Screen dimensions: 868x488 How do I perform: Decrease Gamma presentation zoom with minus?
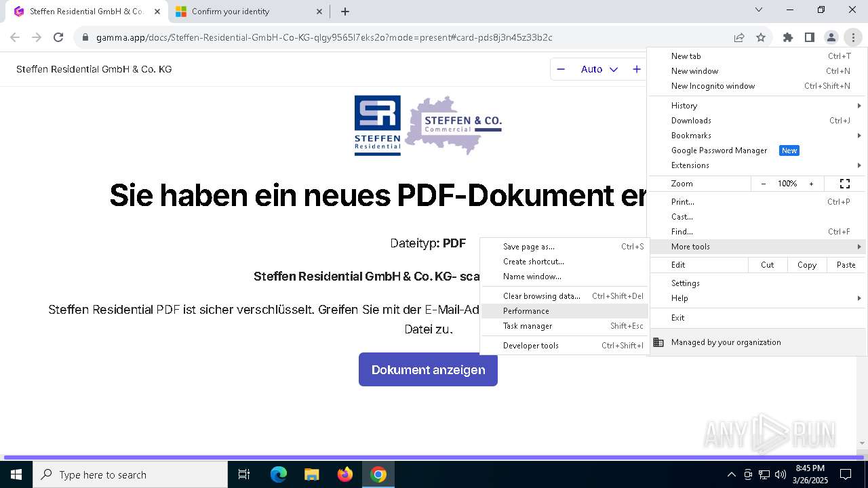point(561,69)
